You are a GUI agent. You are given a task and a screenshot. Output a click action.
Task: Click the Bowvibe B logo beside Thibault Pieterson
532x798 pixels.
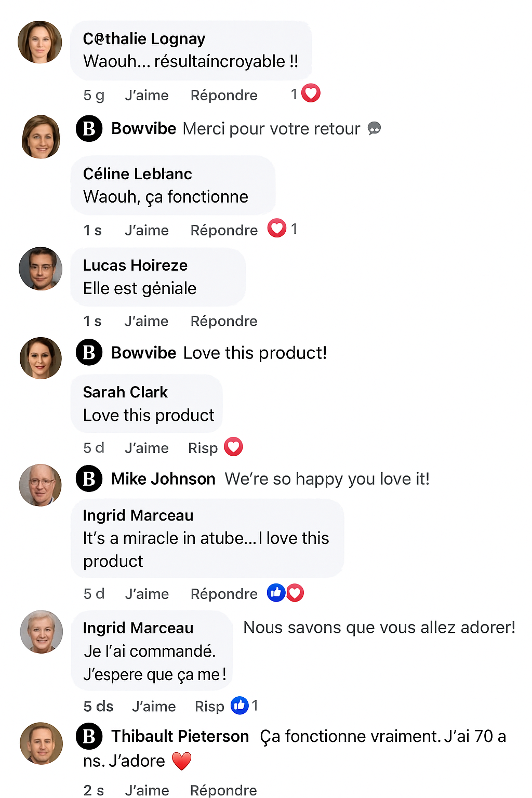click(x=89, y=736)
